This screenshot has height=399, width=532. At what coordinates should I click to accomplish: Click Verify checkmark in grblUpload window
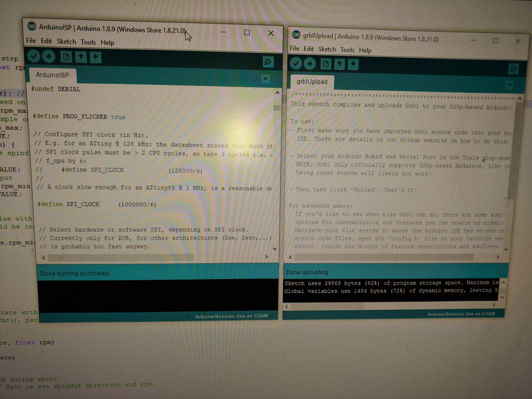coord(296,63)
